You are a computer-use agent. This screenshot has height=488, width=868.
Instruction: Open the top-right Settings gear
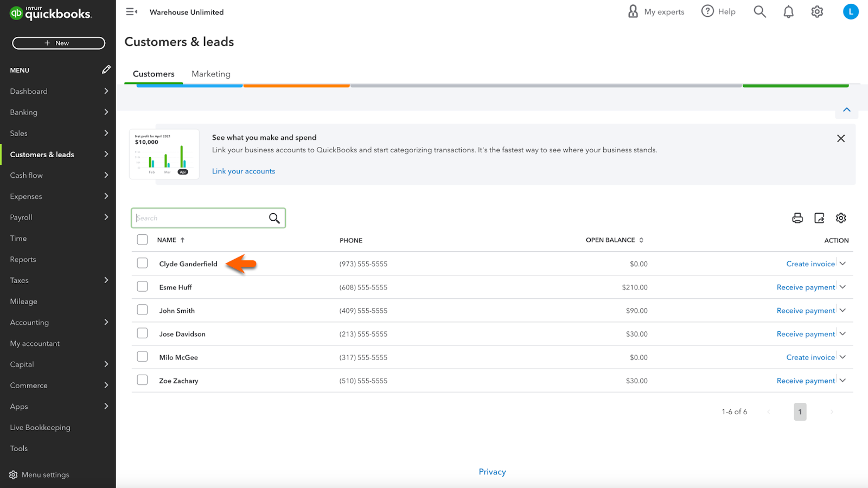tap(817, 12)
